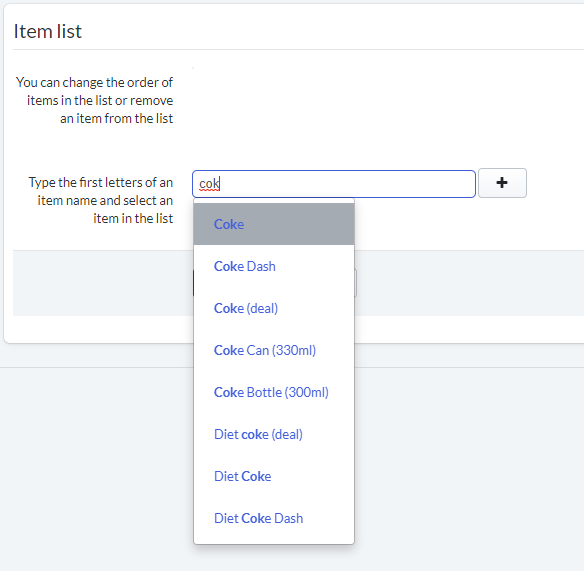Choose Coke Dash from the suggestions
Screen dimensions: 584x571
click(274, 266)
